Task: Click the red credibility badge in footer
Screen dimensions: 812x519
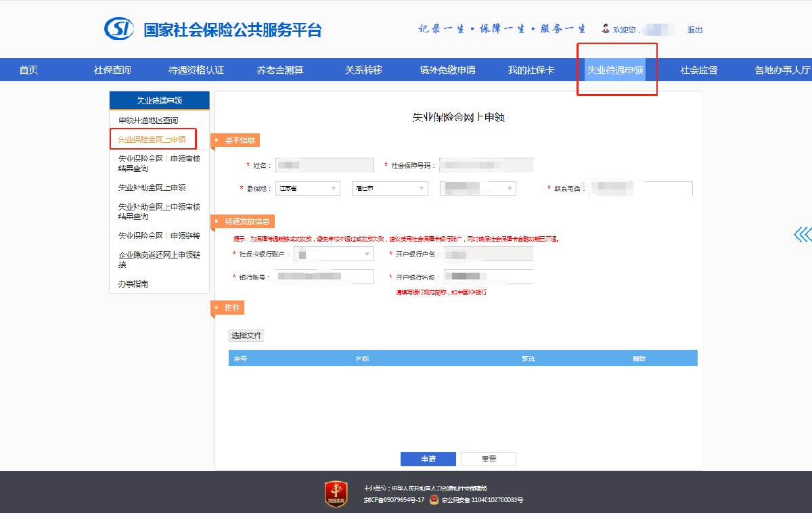Action: pyautogui.click(x=336, y=493)
